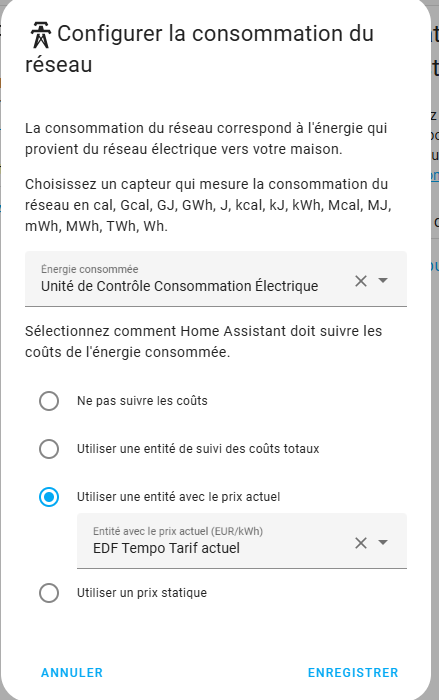Select the 'Ne pas suivre les coûts' radio button
The image size is (439, 700).
pos(49,401)
